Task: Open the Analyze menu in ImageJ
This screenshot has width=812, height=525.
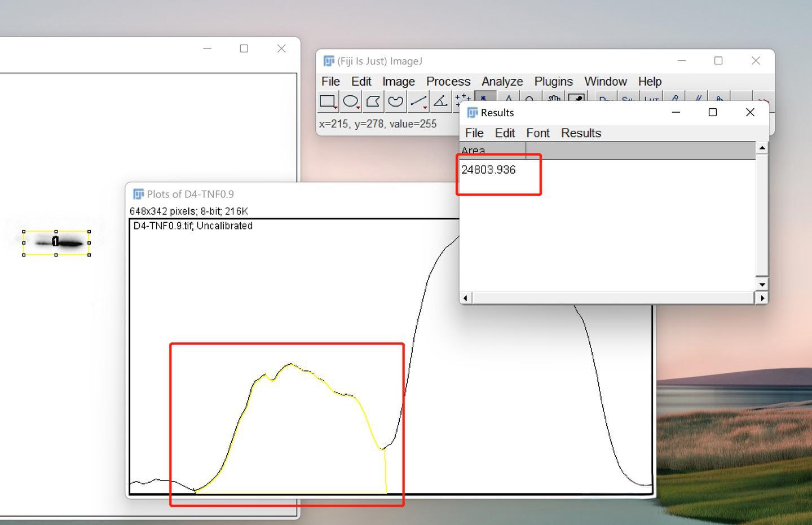Action: [502, 81]
